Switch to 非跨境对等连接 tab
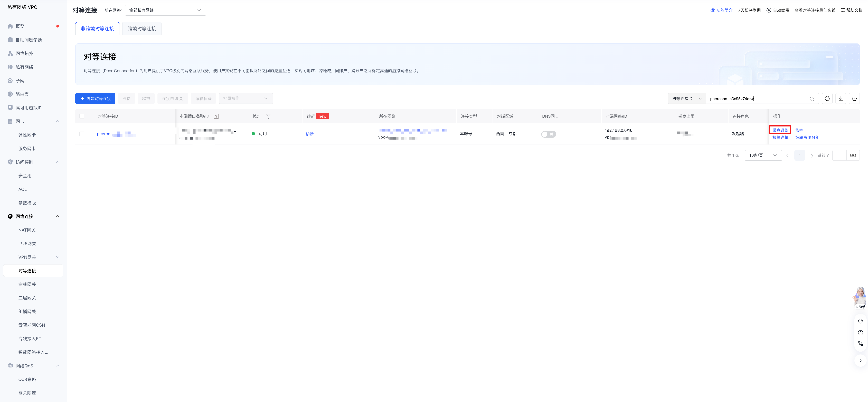 tap(97, 29)
